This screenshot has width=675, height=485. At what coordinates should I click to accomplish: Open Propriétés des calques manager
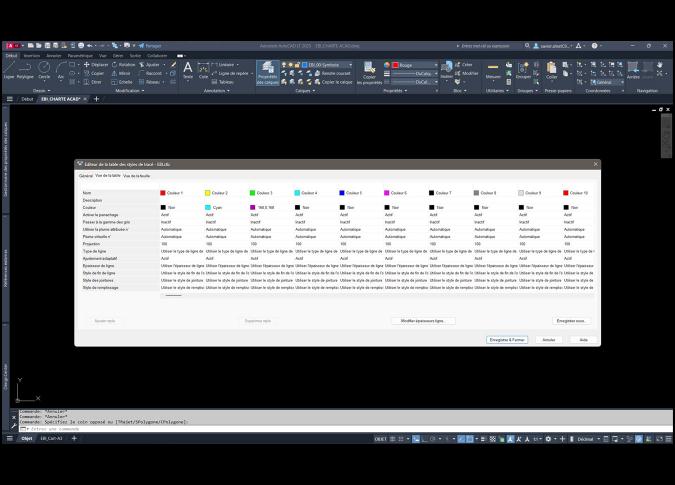(267, 72)
